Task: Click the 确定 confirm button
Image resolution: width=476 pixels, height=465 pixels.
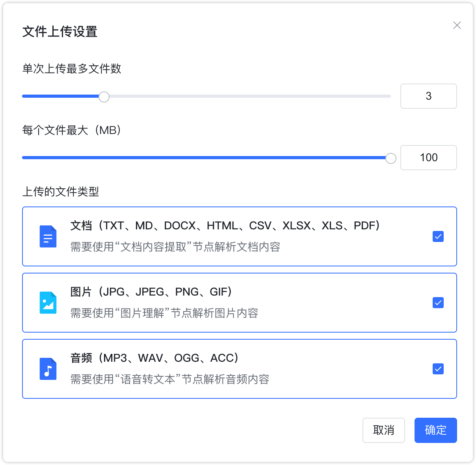Action: (x=435, y=430)
